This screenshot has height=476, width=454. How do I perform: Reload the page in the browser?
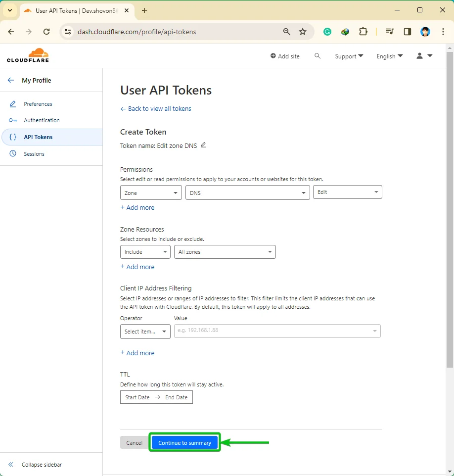click(46, 32)
